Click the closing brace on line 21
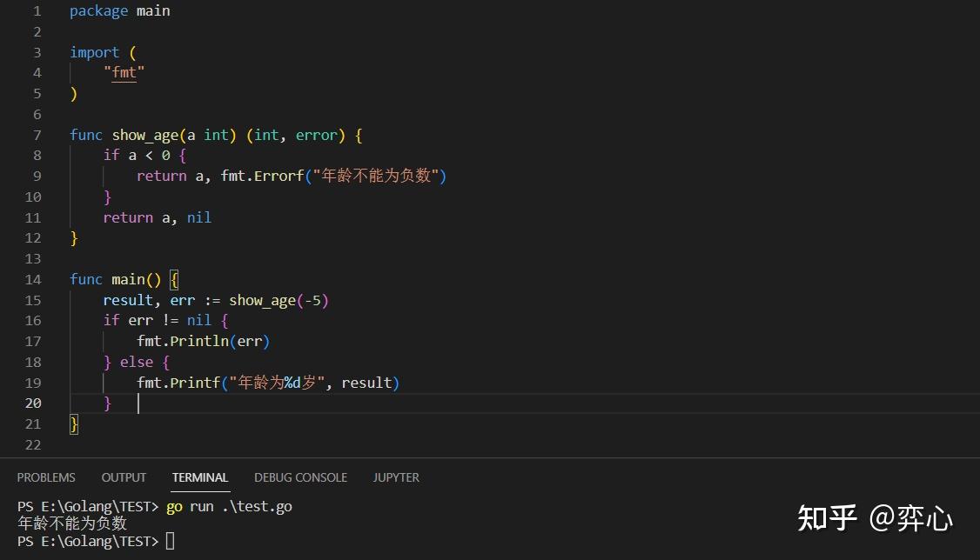The image size is (980, 560). 71,423
